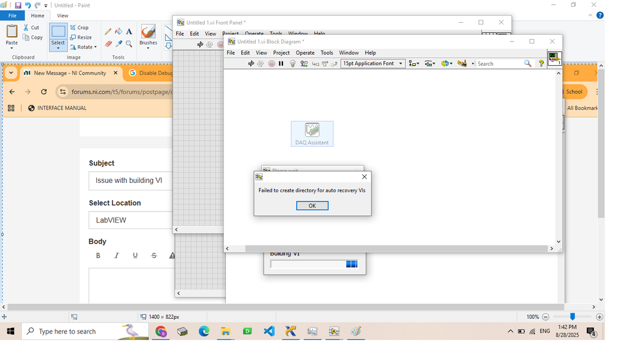Viewport: 620px width, 364px height.
Task: Switch to Paint's View ribbon tab
Action: [63, 16]
